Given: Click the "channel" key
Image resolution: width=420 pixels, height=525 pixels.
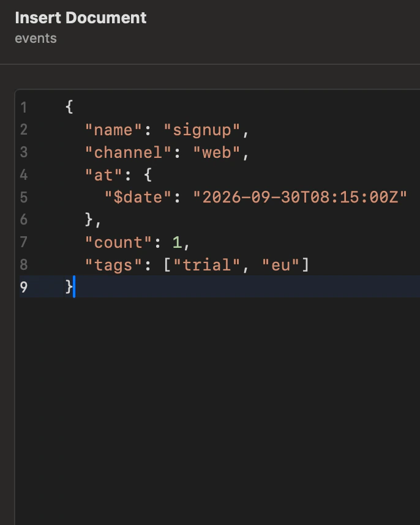Looking at the screenshot, I should point(128,152).
